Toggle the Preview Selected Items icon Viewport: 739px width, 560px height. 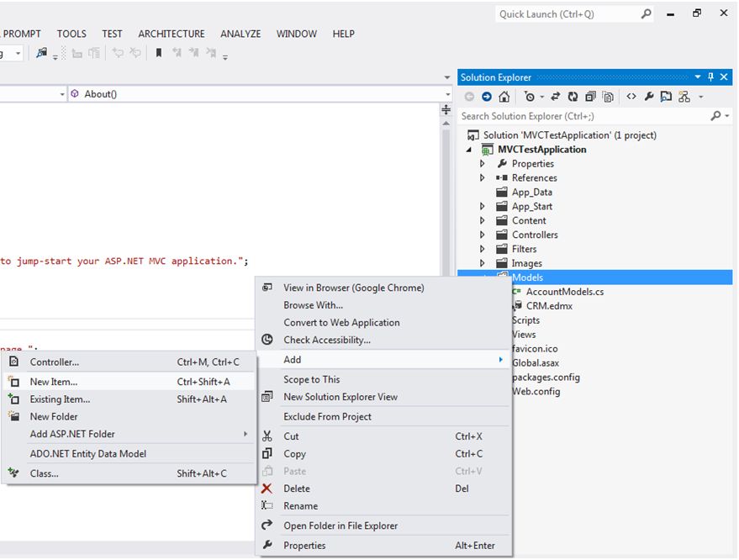click(x=666, y=97)
